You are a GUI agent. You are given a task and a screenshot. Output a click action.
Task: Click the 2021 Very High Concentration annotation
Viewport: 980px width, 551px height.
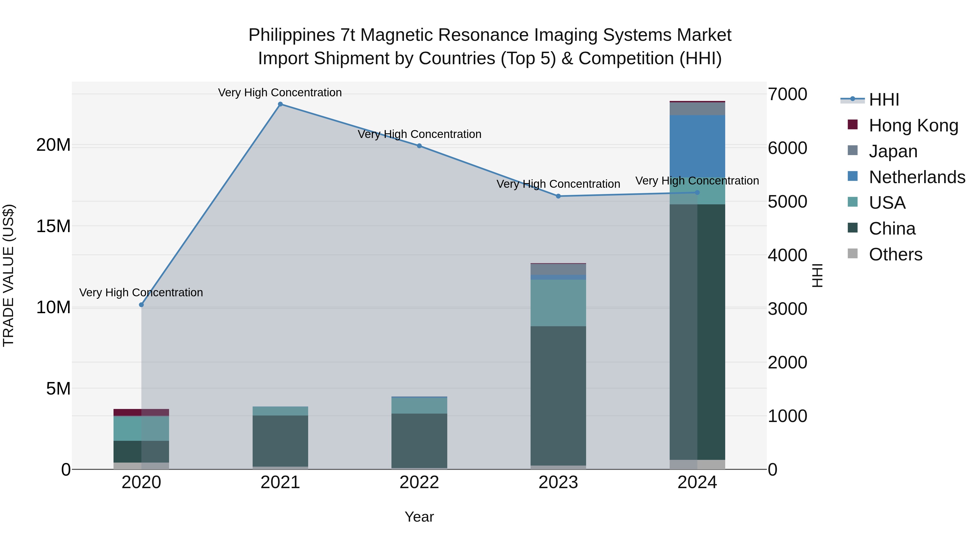(x=280, y=93)
